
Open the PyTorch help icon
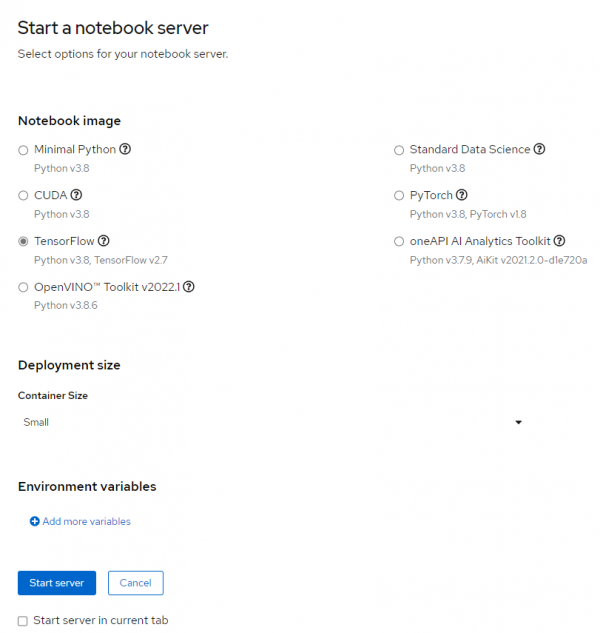(461, 195)
